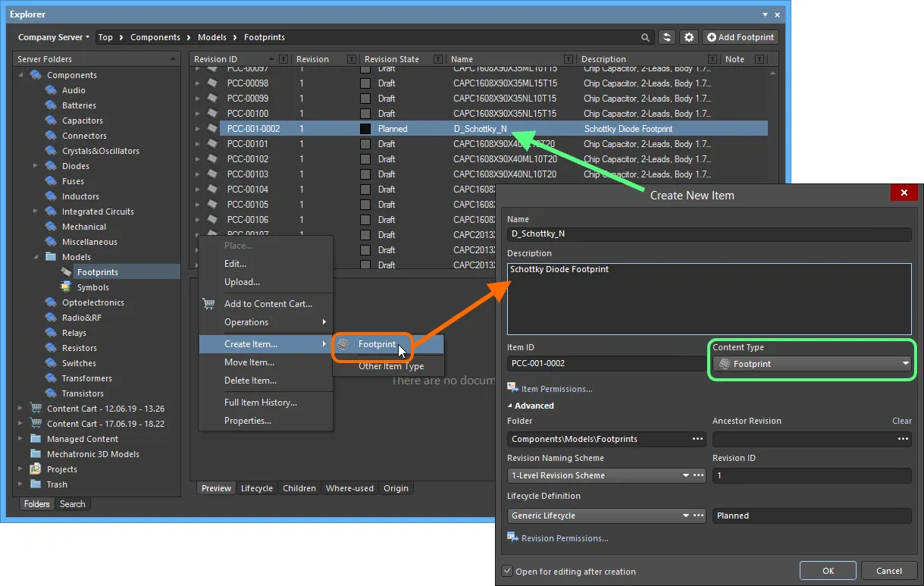The image size is (924, 586).
Task: Click the Add Footprint button
Action: [740, 37]
